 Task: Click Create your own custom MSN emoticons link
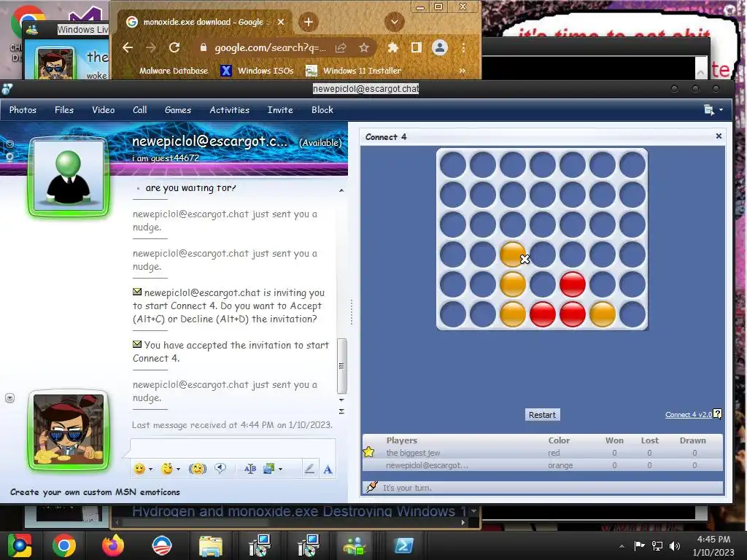[95, 492]
